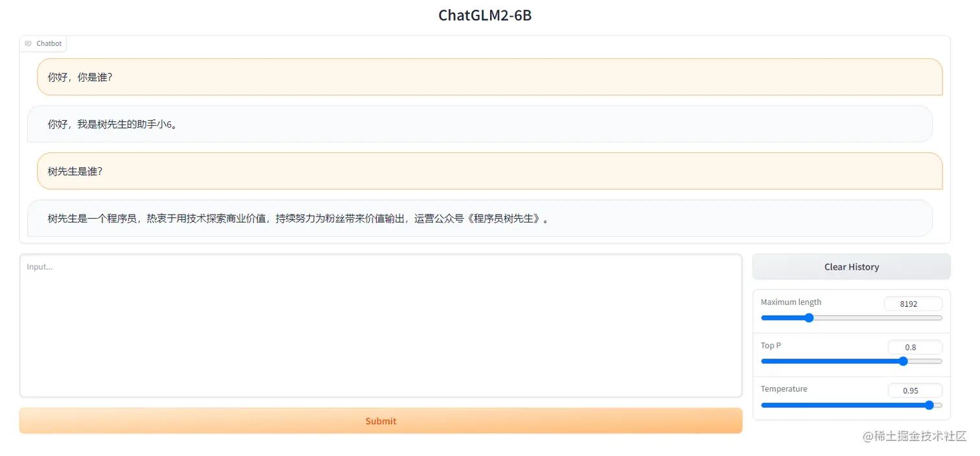Click the message "你好，你是谁？"

click(x=489, y=77)
